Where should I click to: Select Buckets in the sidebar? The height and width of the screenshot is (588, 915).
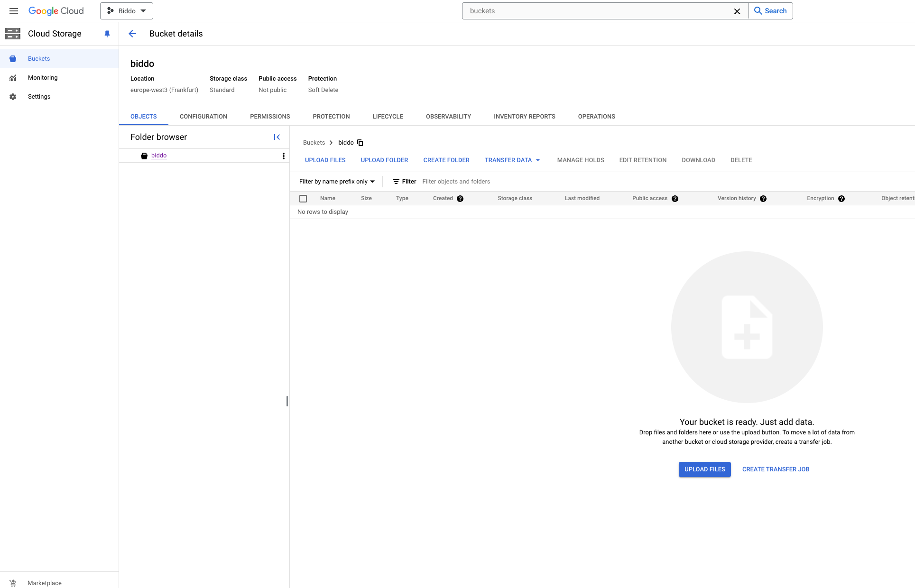(59, 59)
